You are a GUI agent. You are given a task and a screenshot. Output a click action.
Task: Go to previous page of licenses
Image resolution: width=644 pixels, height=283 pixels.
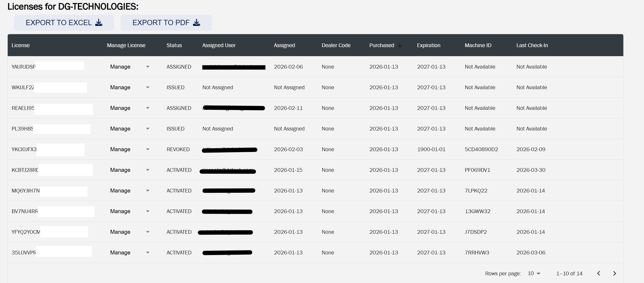598,273
